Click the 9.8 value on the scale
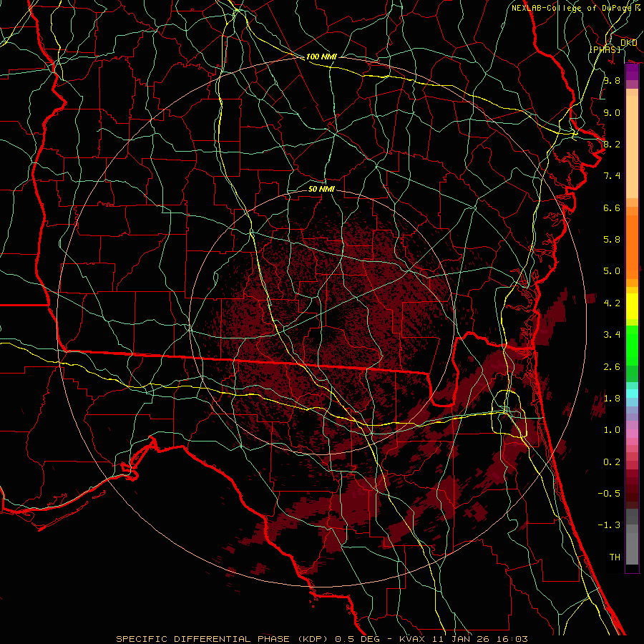644x644 pixels. pos(612,80)
